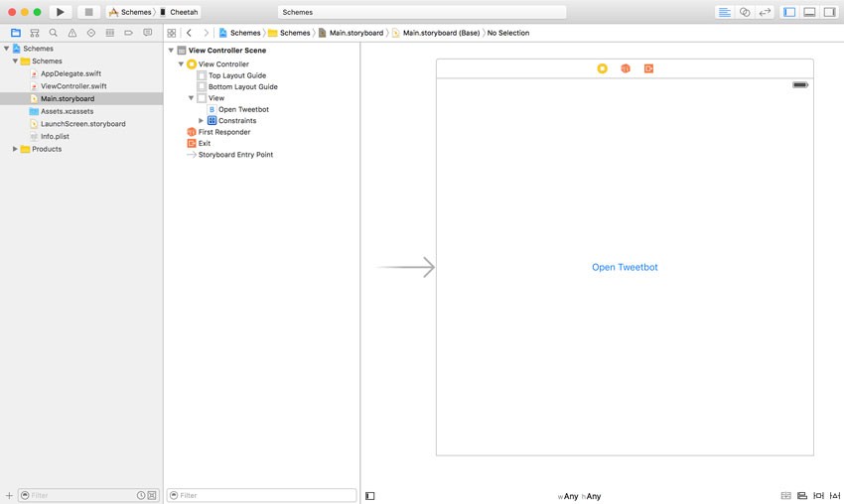Expand Constraints in outline
844x504 pixels.
[201, 120]
